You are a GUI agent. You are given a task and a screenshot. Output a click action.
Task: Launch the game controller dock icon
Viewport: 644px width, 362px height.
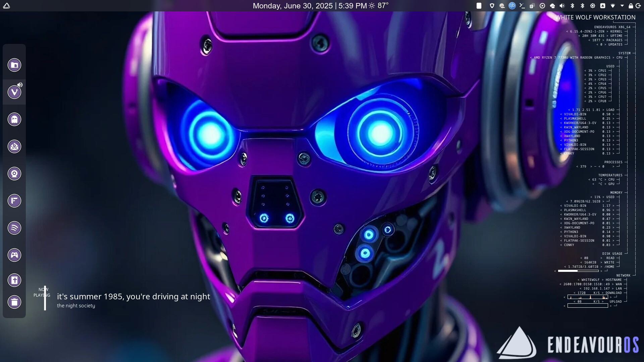pyautogui.click(x=14, y=255)
